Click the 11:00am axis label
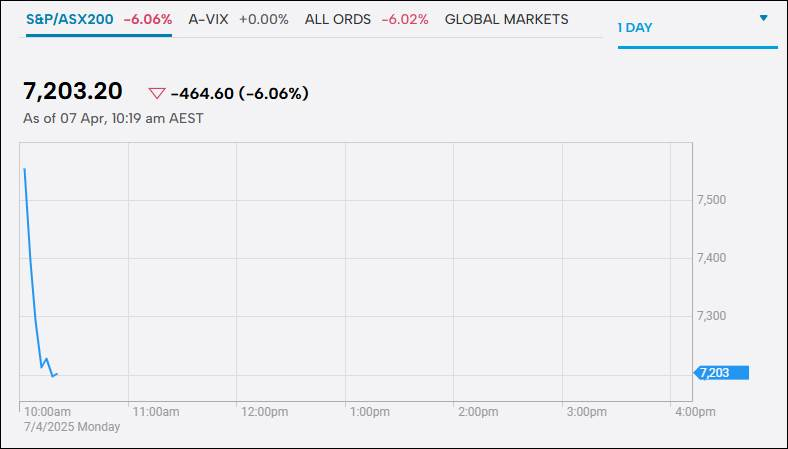This screenshot has width=788, height=449. 156,412
